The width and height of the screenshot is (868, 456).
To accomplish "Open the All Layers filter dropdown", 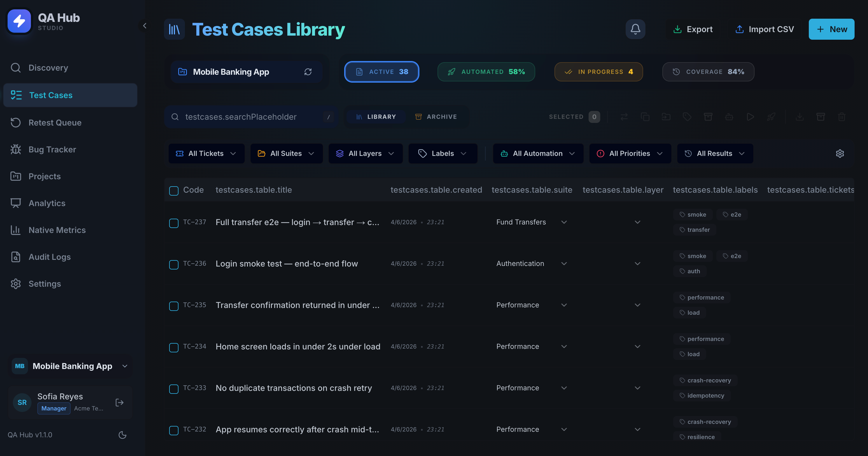I will [x=365, y=154].
